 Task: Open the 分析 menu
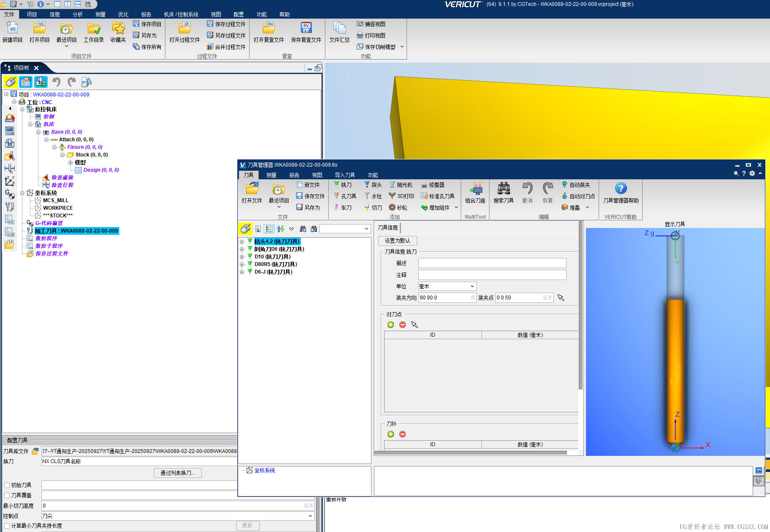pos(77,14)
